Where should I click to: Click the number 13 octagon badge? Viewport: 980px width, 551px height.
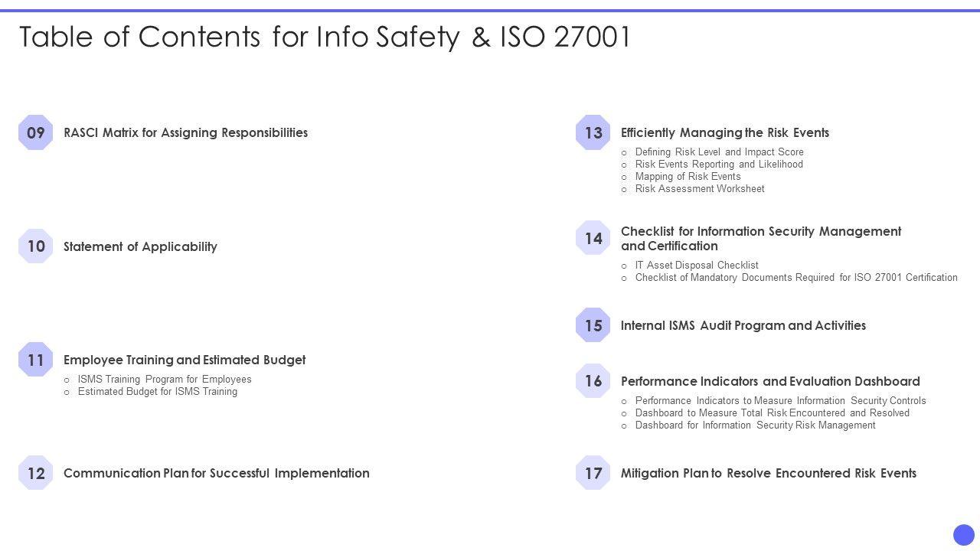[593, 132]
